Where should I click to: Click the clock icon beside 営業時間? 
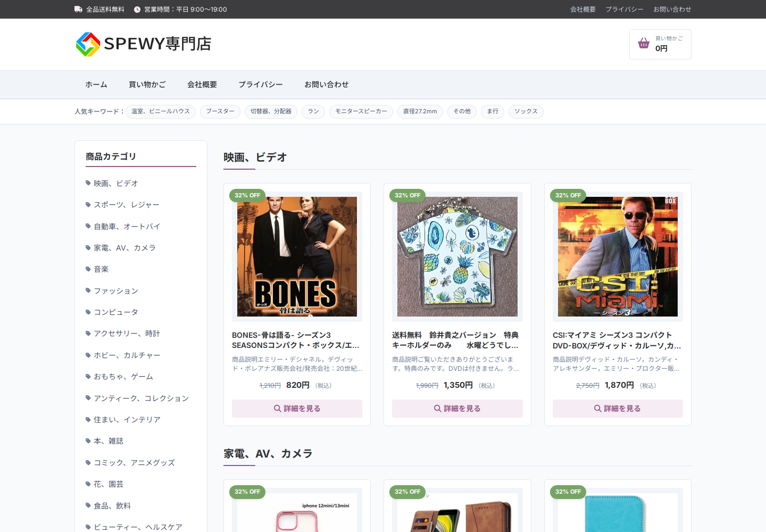click(x=137, y=10)
